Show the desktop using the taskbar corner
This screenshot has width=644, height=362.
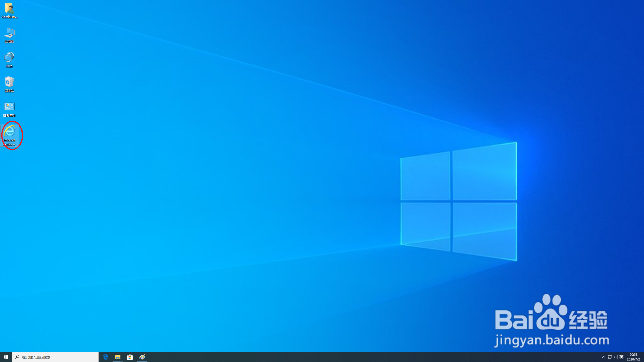pos(643,357)
